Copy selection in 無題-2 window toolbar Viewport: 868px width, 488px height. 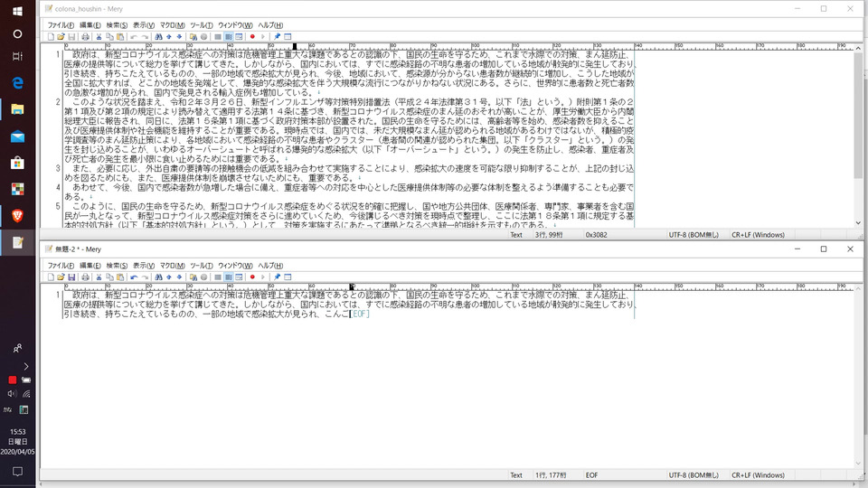click(x=109, y=277)
